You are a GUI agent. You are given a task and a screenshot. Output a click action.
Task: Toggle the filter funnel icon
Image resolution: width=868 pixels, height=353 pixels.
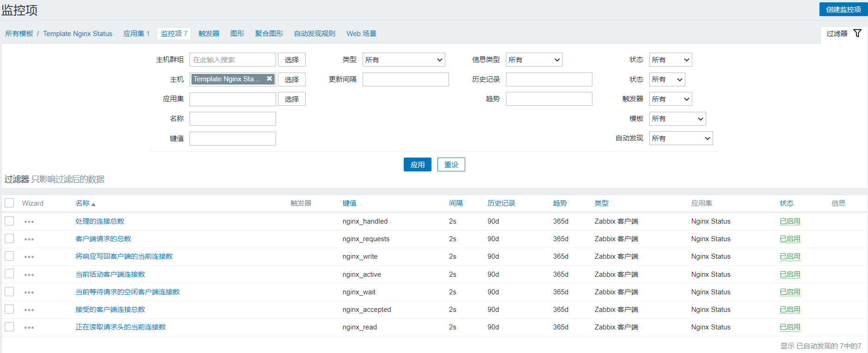tap(857, 33)
